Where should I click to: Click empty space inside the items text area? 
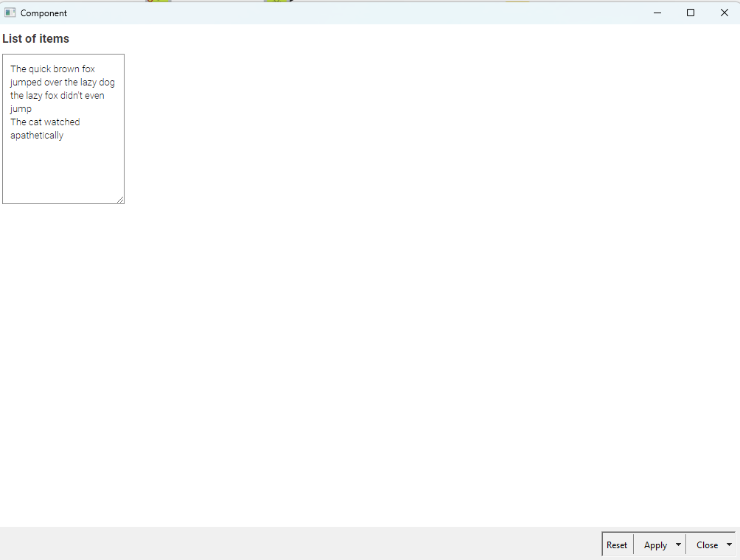point(63,173)
